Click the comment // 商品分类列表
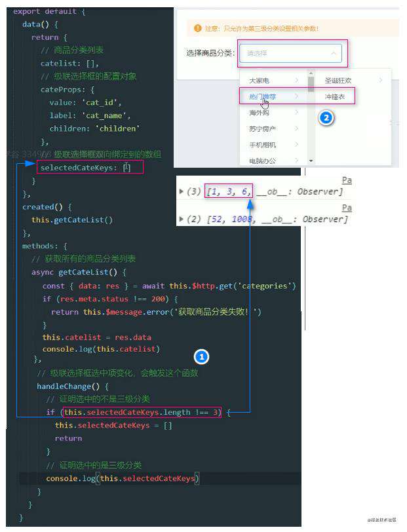This screenshot has height=532, width=407. pos(72,50)
